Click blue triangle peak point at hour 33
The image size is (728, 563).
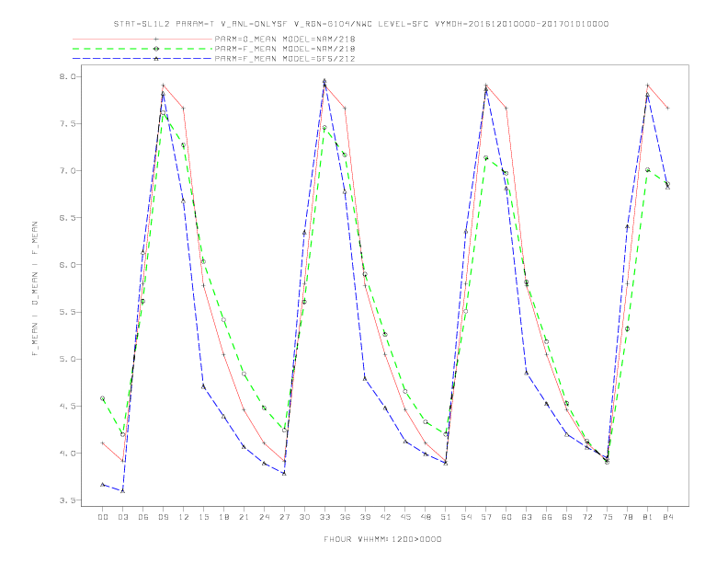[324, 81]
